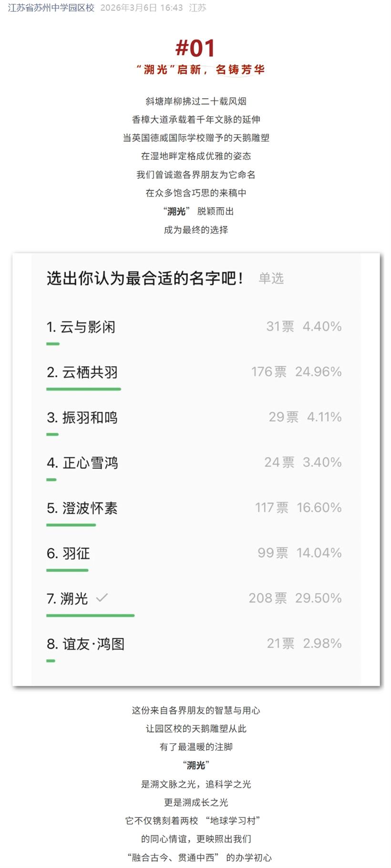Click the poll title 选出你认为最合适的名字吧
The width and height of the screenshot is (391, 868).
[x=145, y=278]
